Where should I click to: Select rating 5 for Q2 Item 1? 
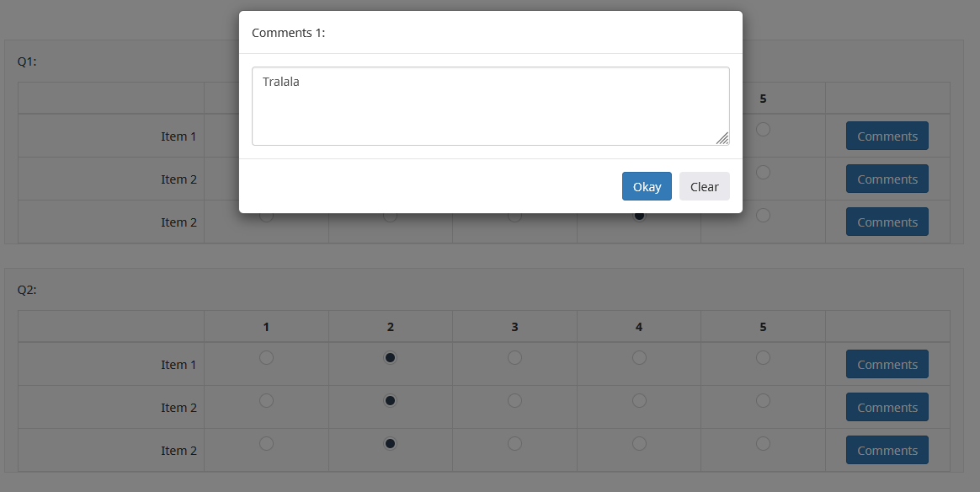point(763,358)
